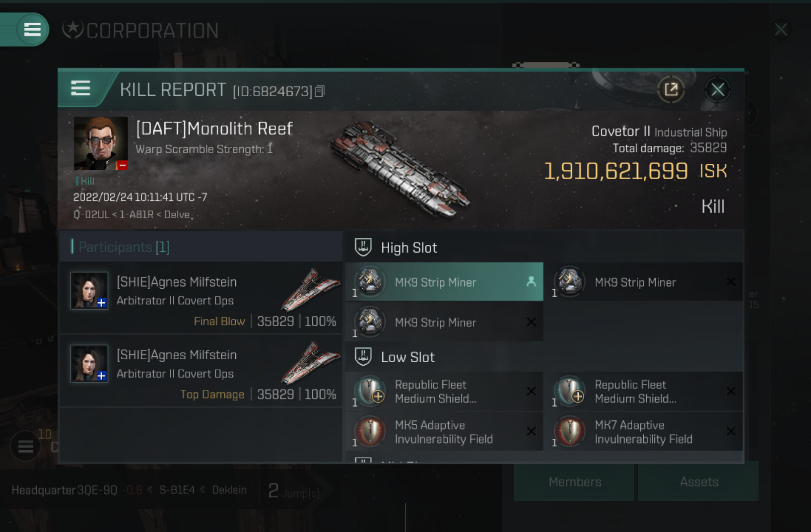Select first Republic Fleet Medium Shield module
Screen dimensions: 811x532
(444, 391)
